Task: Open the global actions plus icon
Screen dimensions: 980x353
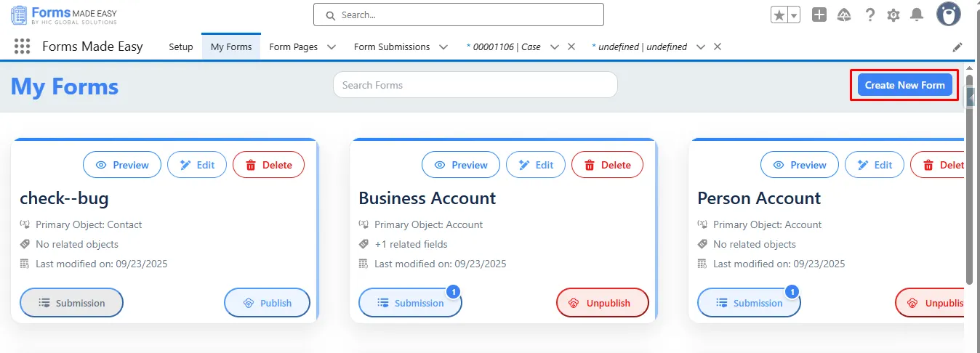Action: pyautogui.click(x=819, y=15)
